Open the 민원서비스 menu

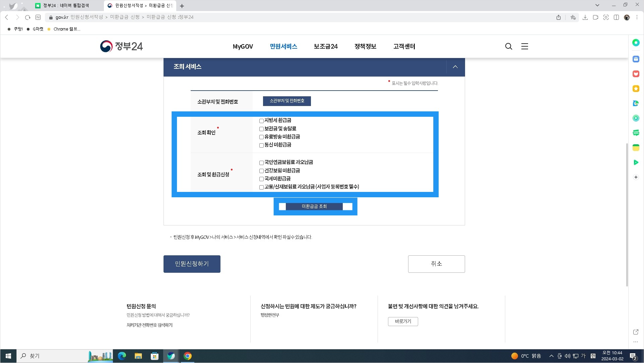tap(283, 46)
